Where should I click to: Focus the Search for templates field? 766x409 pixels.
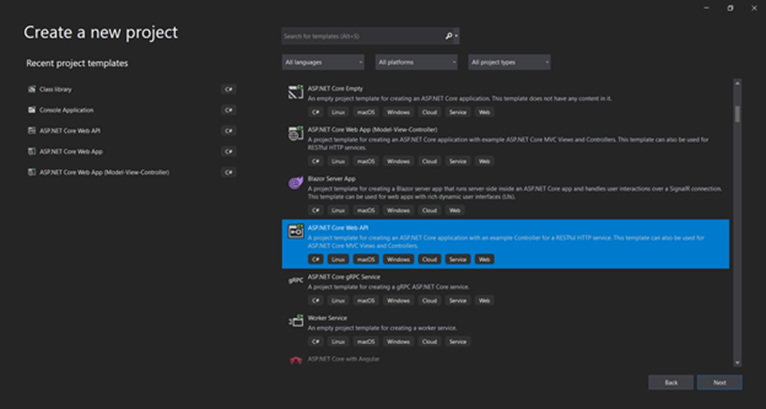[x=362, y=36]
